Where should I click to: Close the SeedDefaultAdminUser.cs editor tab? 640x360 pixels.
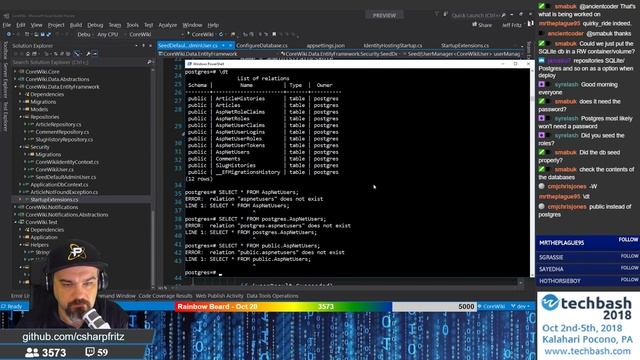point(230,45)
